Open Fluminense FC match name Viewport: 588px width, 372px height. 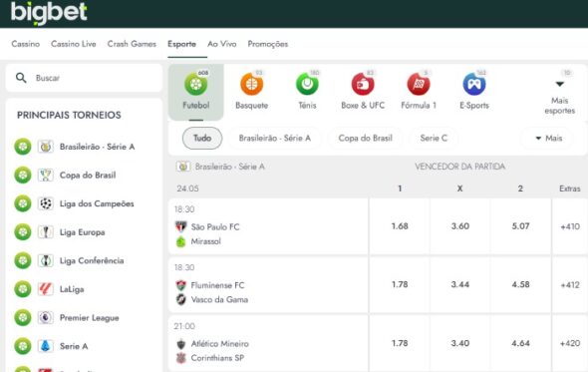pyautogui.click(x=217, y=285)
